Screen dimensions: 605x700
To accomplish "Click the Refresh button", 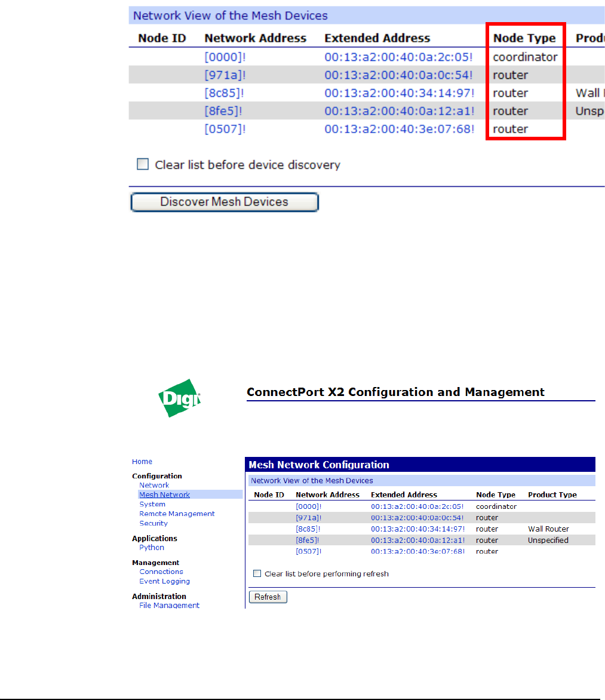I will 268,597.
